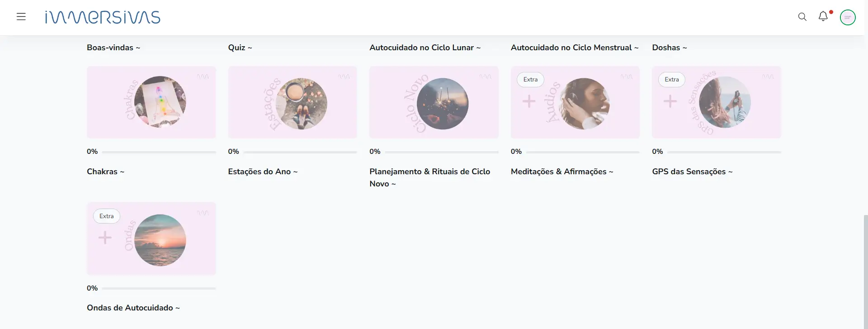Open Ondas de Autocuidado ~ title

point(133,308)
